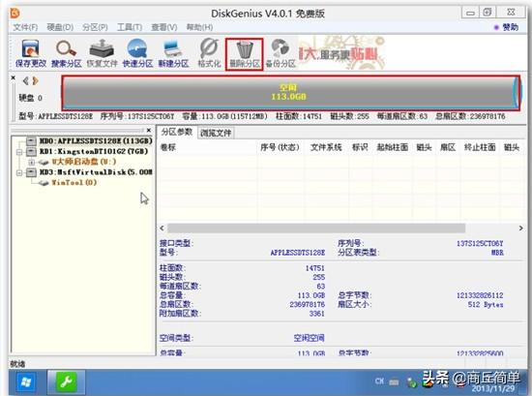Go to previous disk with left arrow
The image size is (532, 396).
25,80
